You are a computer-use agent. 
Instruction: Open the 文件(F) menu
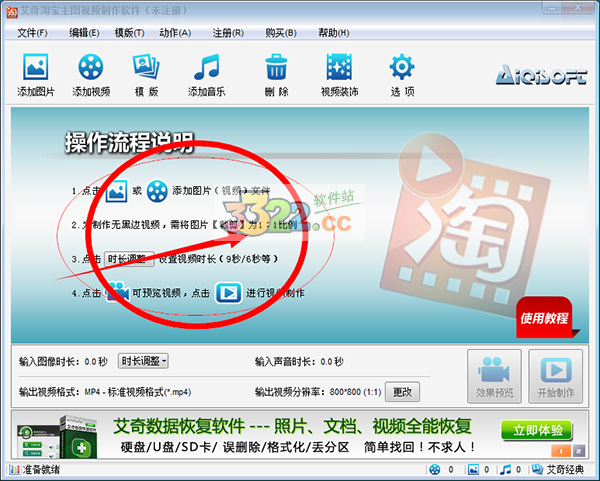click(x=33, y=33)
